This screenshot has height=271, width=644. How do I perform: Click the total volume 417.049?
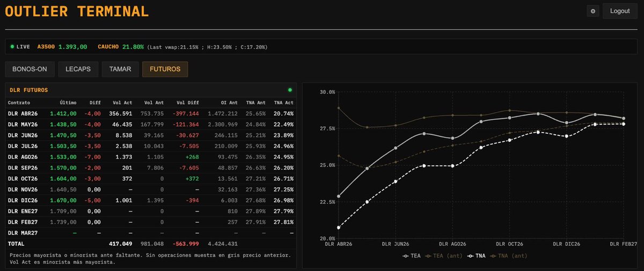120,244
